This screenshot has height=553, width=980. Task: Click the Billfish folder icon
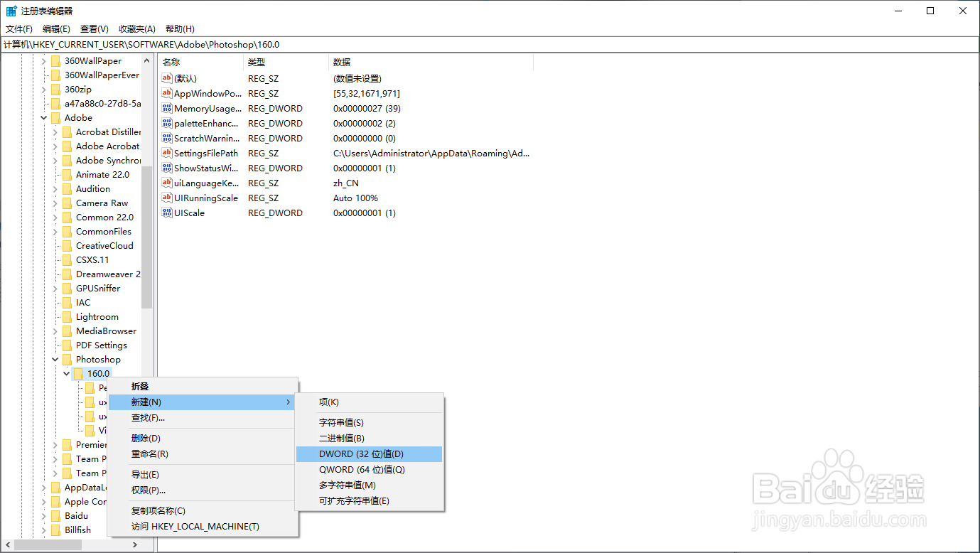[x=56, y=530]
